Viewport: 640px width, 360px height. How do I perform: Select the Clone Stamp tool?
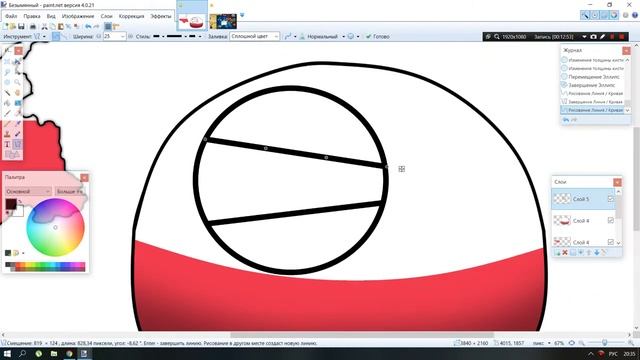tap(7, 134)
